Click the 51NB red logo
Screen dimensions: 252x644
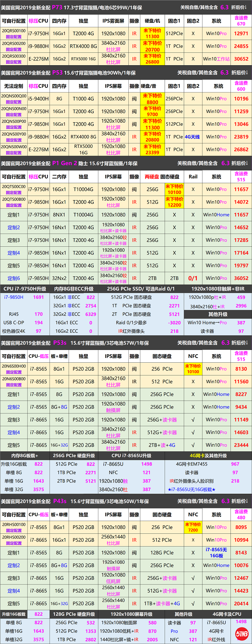click(242, 634)
